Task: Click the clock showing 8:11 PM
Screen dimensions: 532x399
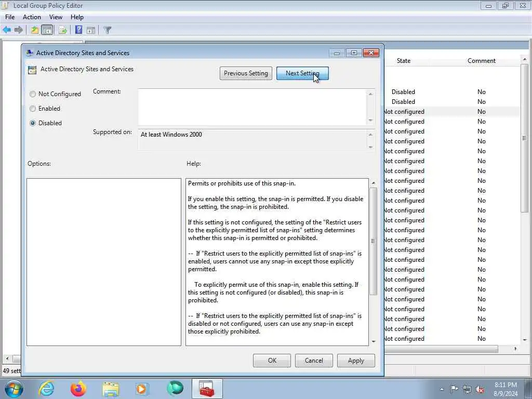Action: pyautogui.click(x=506, y=385)
